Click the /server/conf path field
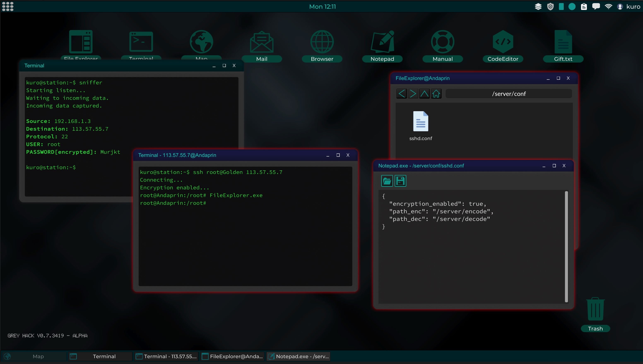The width and height of the screenshot is (643, 364). click(x=509, y=94)
